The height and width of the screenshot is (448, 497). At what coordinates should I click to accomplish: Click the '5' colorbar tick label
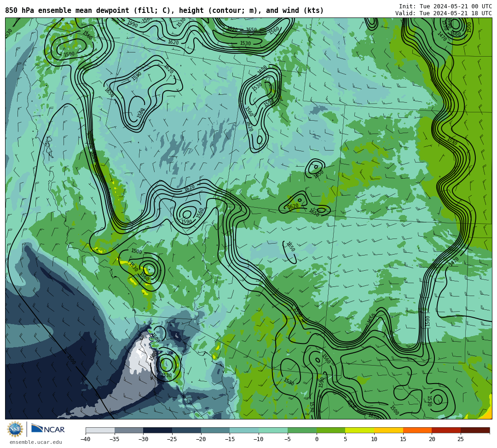pyautogui.click(x=346, y=439)
